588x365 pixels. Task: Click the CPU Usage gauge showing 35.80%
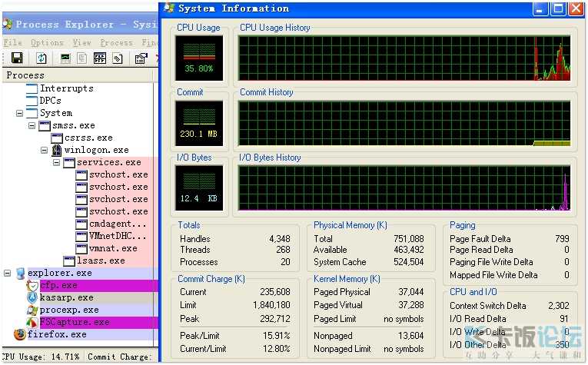pos(199,58)
